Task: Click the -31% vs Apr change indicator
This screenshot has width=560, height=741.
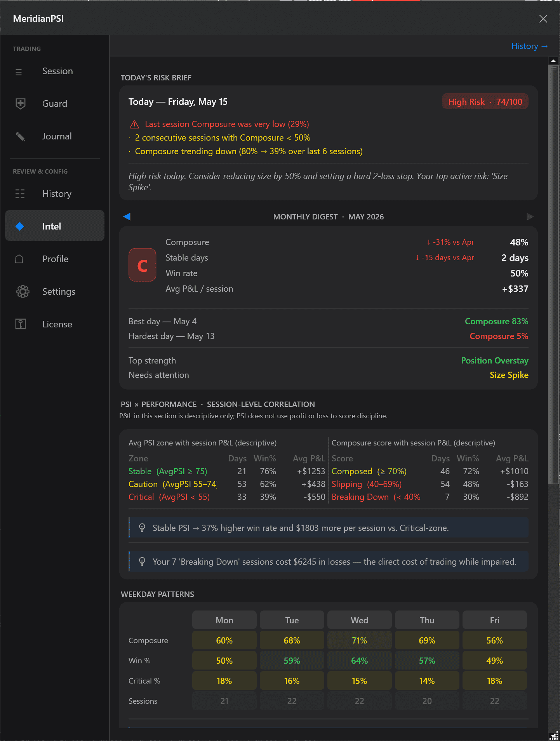Action: pos(450,242)
